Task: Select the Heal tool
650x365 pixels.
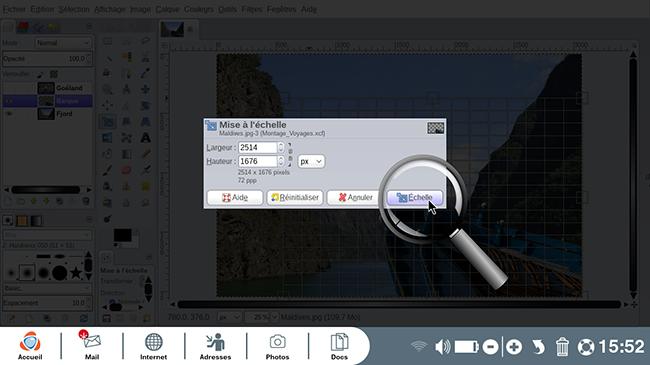Action: [146, 186]
